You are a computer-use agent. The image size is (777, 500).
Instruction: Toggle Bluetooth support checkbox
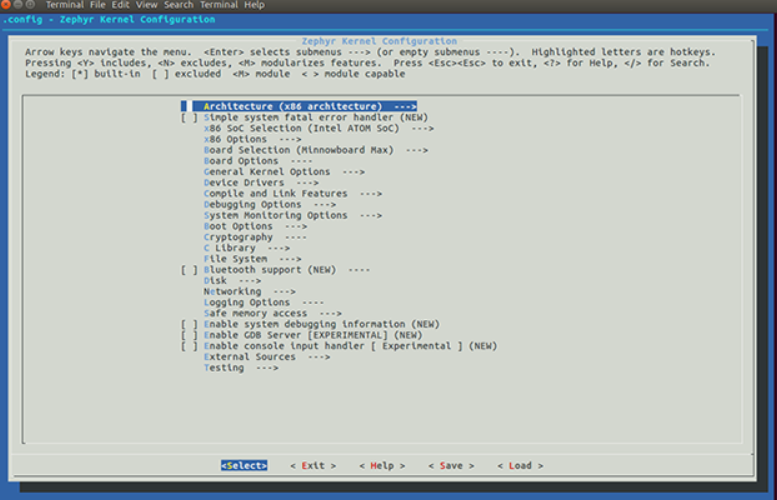coord(189,270)
